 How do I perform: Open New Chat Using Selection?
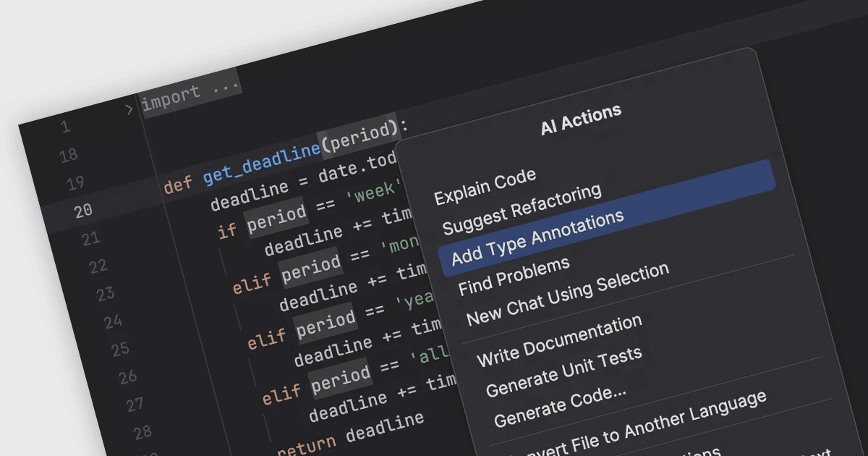pyautogui.click(x=568, y=295)
